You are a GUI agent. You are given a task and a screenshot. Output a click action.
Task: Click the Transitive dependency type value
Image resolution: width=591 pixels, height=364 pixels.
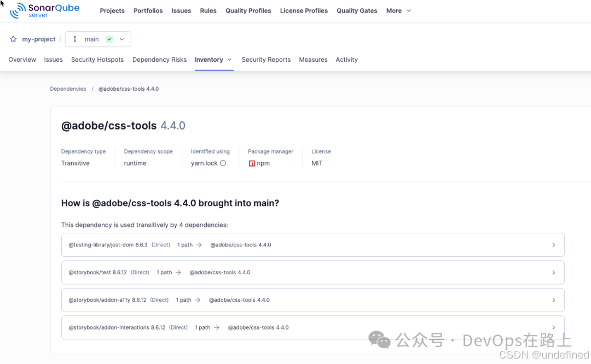point(76,163)
